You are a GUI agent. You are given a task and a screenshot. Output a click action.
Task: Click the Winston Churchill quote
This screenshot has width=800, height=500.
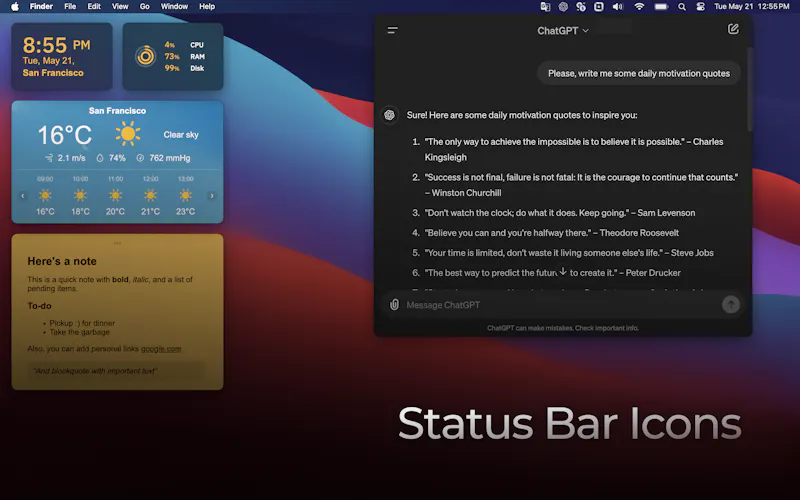(581, 185)
